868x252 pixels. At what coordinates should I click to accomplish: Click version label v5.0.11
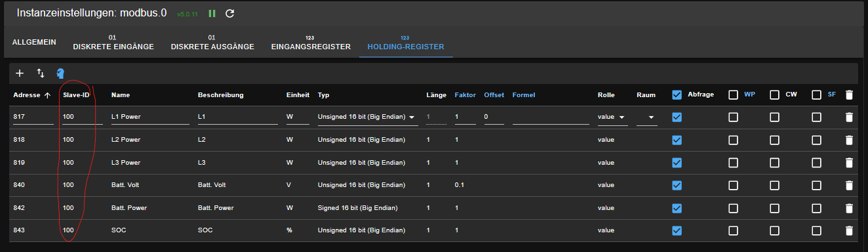coord(187,14)
